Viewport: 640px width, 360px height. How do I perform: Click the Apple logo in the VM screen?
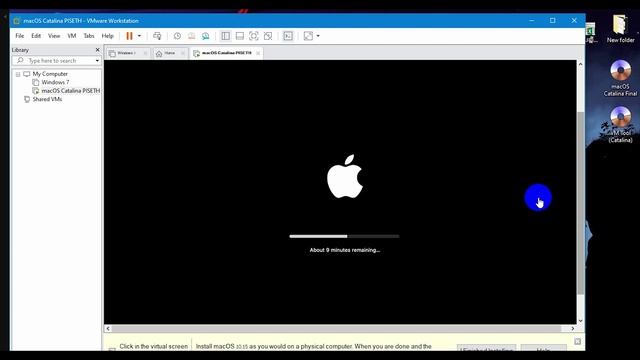(345, 176)
